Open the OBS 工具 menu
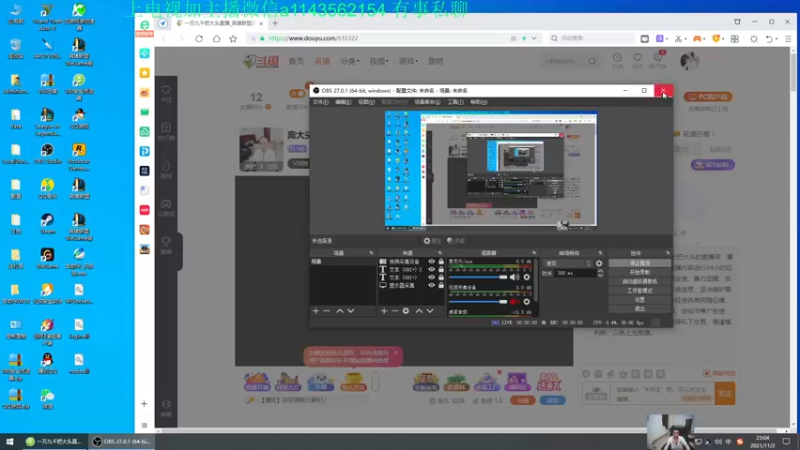 pos(455,102)
